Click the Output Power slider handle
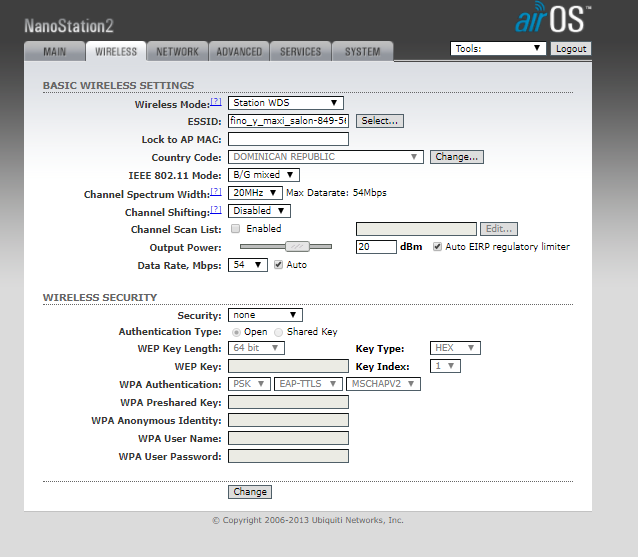 297,246
